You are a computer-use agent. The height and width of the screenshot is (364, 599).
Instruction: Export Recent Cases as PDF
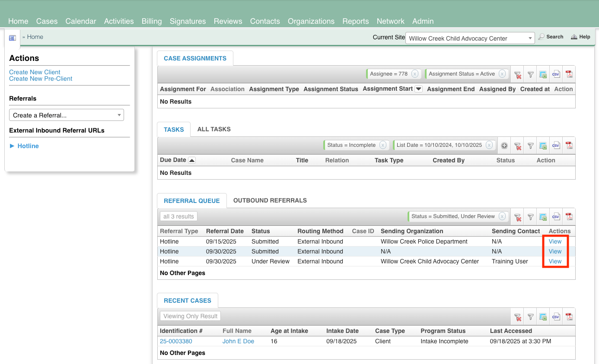[569, 317]
